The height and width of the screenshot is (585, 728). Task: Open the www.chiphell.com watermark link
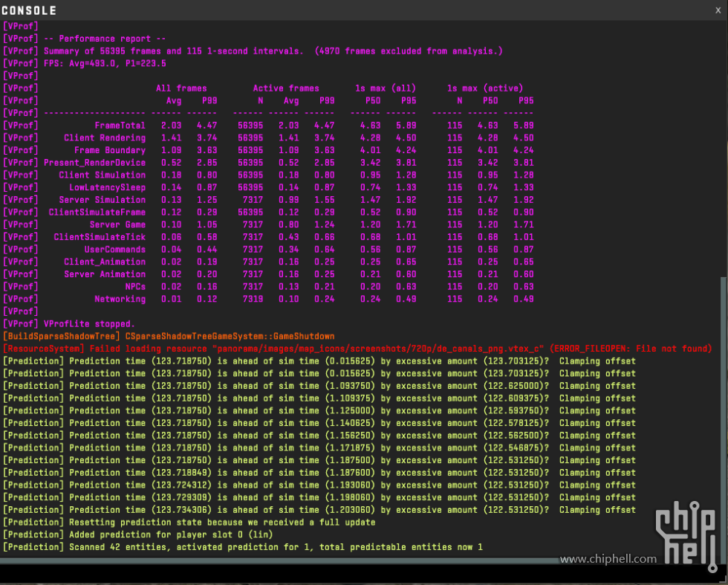coord(608,559)
